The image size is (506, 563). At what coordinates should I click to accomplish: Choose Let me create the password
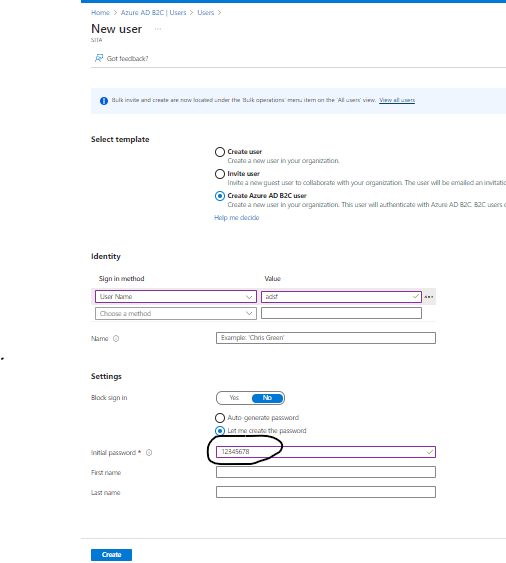coord(220,431)
